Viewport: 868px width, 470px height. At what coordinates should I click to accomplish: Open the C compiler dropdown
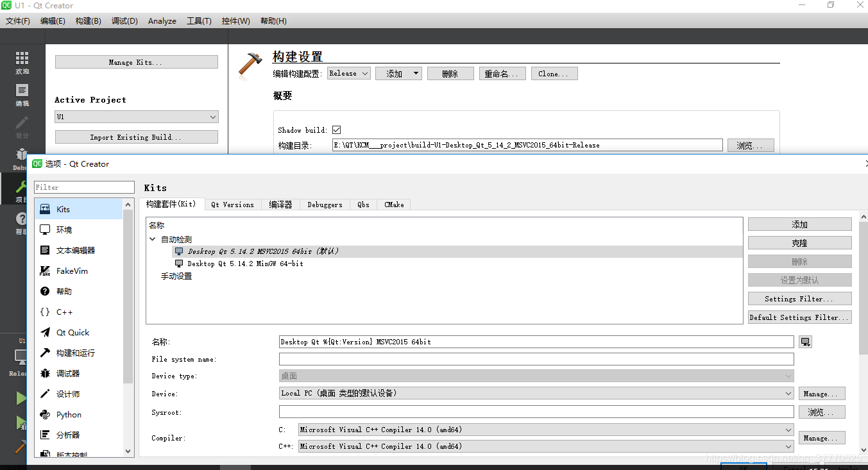545,430
